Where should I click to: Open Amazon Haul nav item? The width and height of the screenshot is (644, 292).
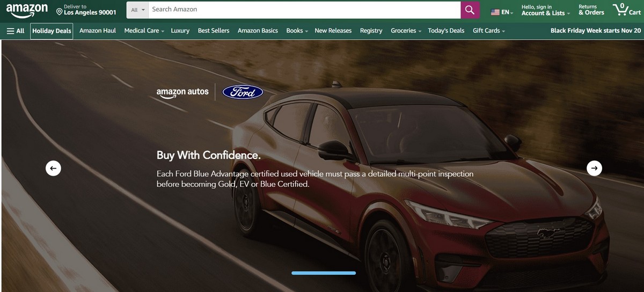point(98,31)
